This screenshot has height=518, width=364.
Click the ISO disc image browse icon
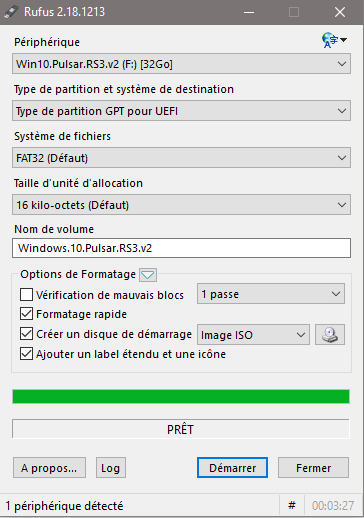tap(330, 335)
